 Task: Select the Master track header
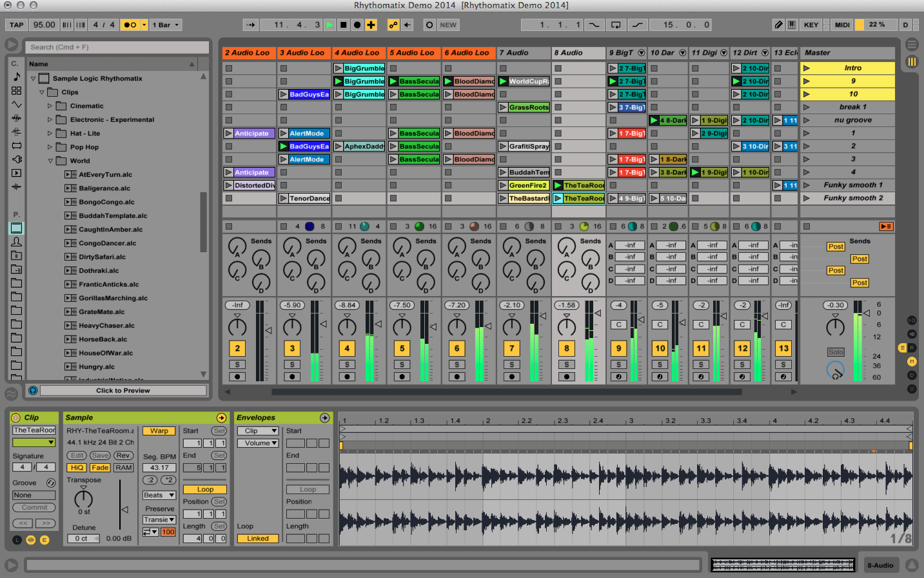pyautogui.click(x=847, y=53)
